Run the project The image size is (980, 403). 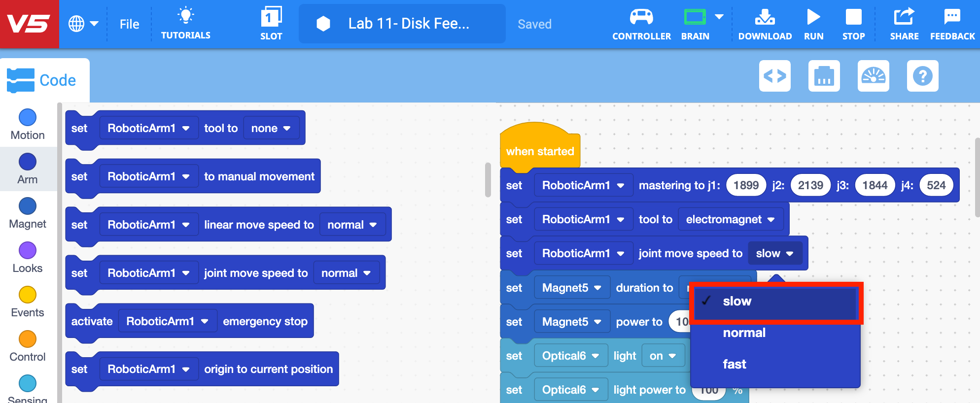pyautogui.click(x=813, y=24)
